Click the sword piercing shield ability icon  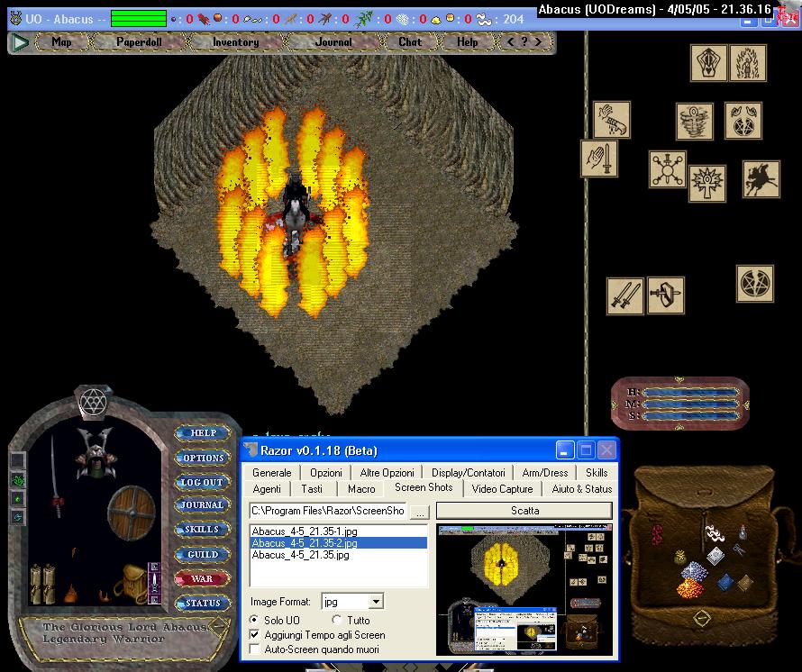click(665, 295)
